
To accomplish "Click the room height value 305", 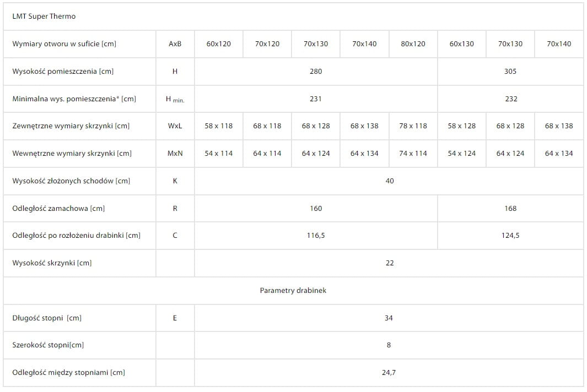I will (510, 72).
